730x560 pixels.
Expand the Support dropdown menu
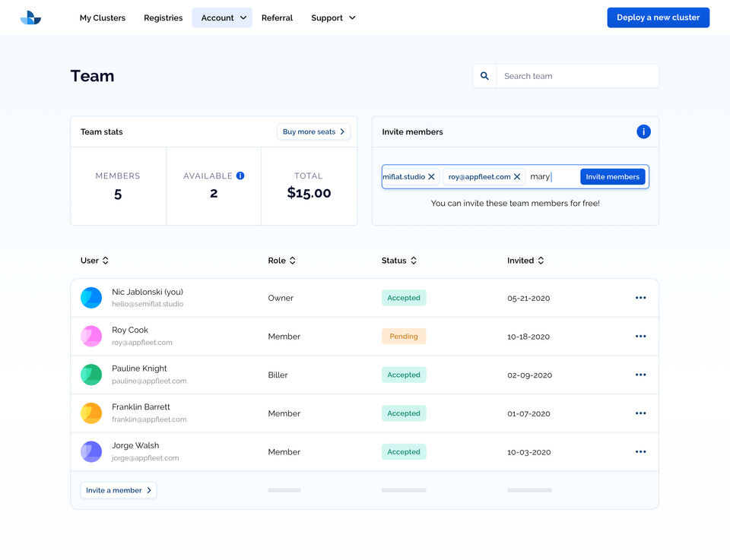pyautogui.click(x=333, y=17)
